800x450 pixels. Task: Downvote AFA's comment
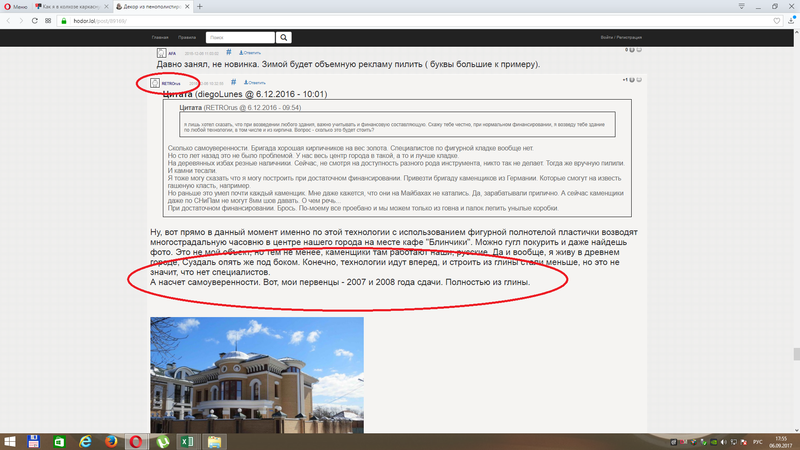[x=639, y=50]
